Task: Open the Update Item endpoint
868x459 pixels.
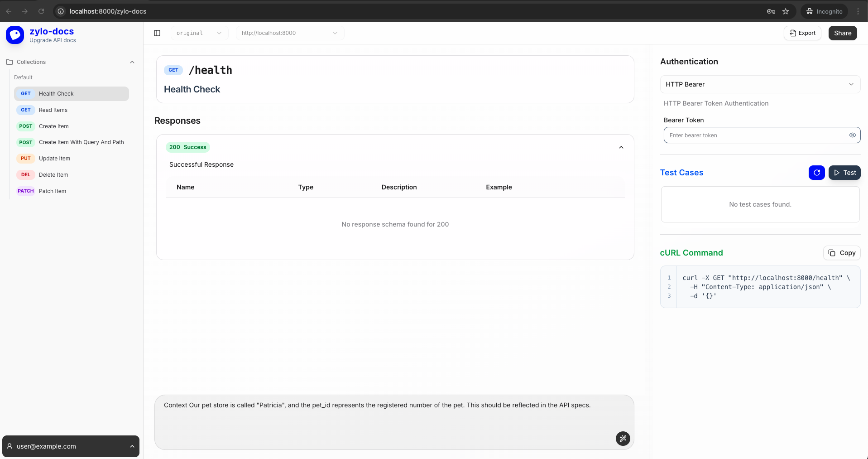Action: (72, 159)
